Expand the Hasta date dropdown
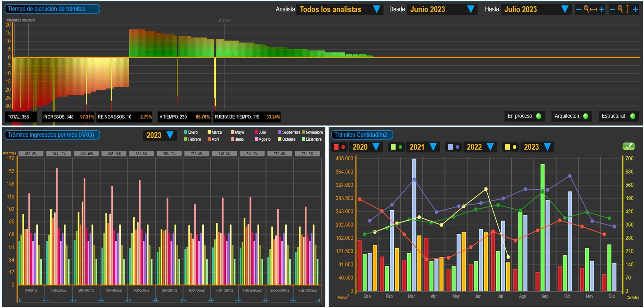644x308 pixels. [536, 9]
